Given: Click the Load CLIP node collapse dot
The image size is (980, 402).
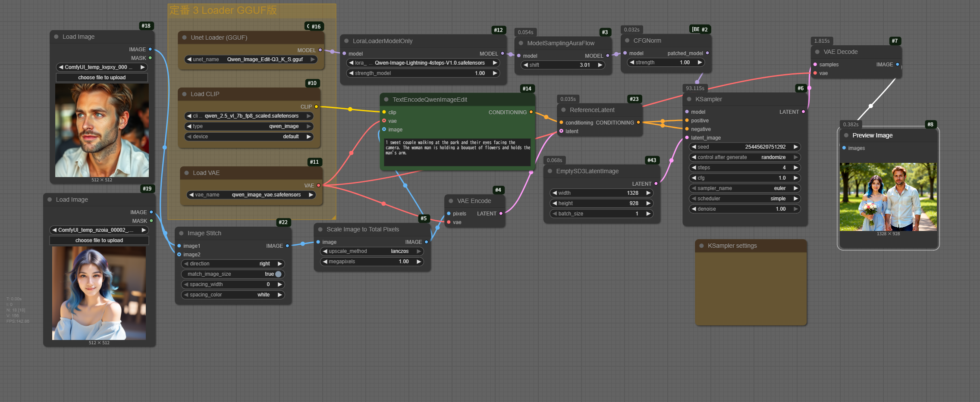Looking at the screenshot, I should point(184,94).
